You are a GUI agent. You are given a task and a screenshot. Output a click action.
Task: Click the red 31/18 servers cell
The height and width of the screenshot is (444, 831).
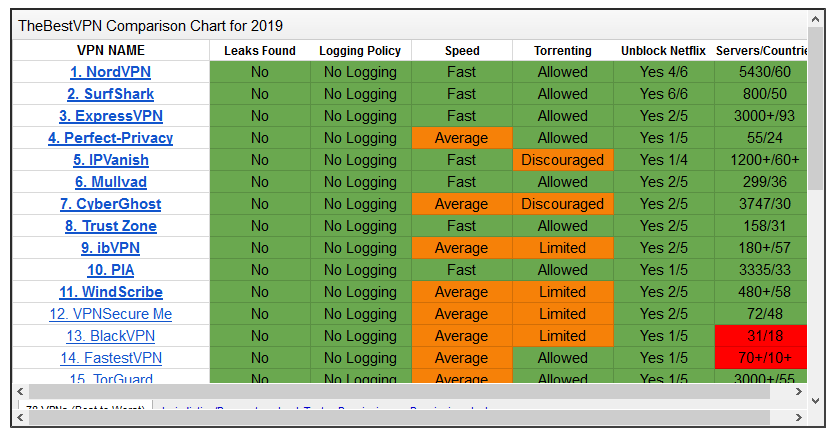[758, 336]
